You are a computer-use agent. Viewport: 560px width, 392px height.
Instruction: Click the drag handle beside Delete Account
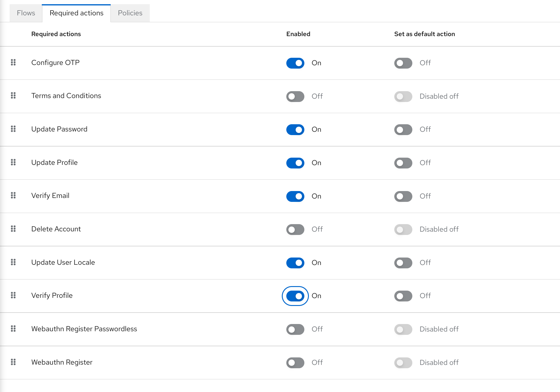13,229
